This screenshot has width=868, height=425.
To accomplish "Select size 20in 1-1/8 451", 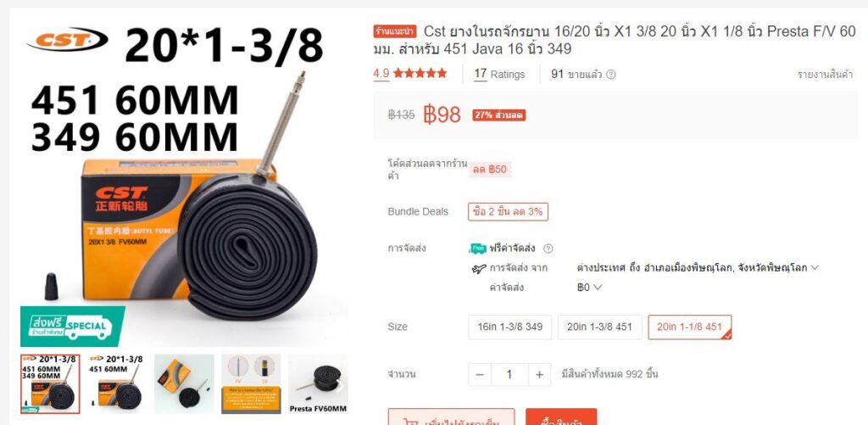I will [x=690, y=327].
